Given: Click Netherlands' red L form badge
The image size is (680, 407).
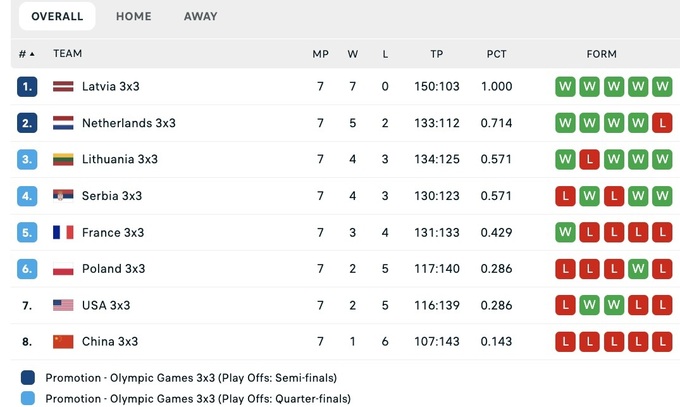Looking at the screenshot, I should click(x=661, y=123).
